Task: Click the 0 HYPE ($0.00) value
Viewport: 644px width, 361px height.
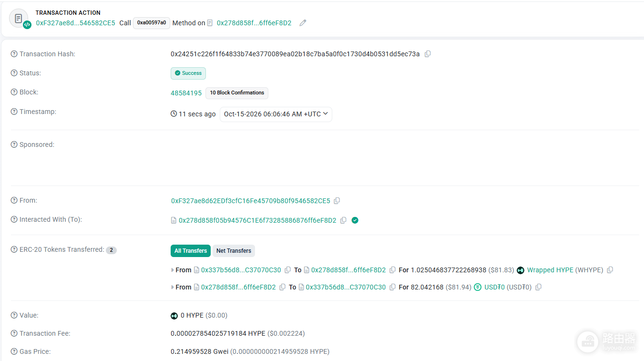Action: click(x=204, y=315)
